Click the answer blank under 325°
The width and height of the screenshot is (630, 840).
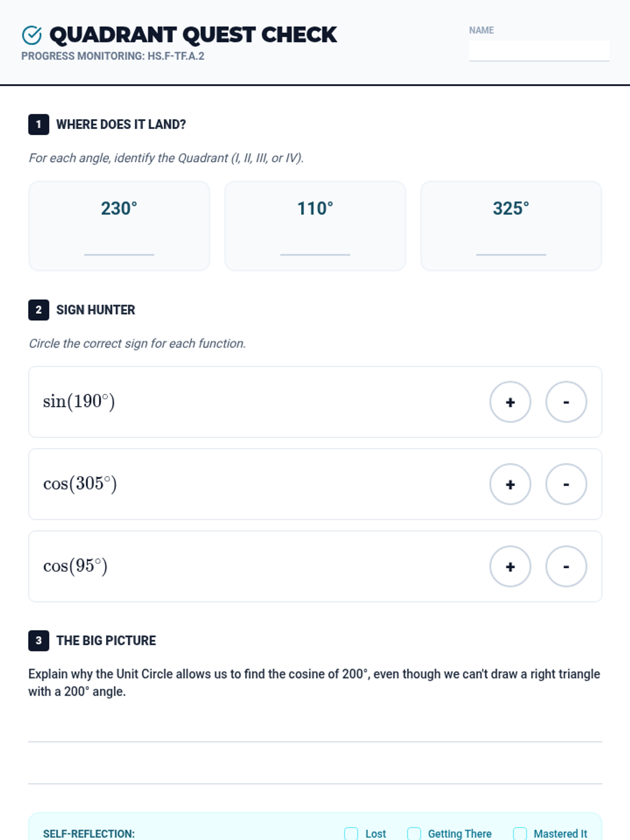(511, 247)
